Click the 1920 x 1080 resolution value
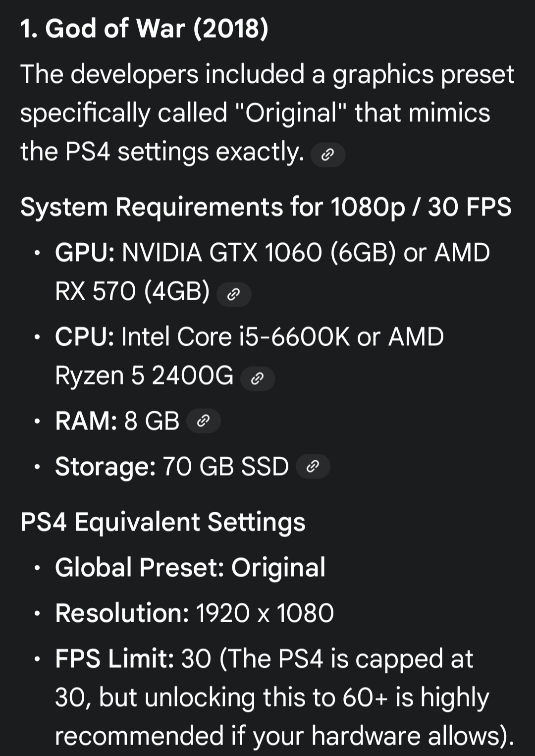The width and height of the screenshot is (535, 756). pyautogui.click(x=265, y=613)
